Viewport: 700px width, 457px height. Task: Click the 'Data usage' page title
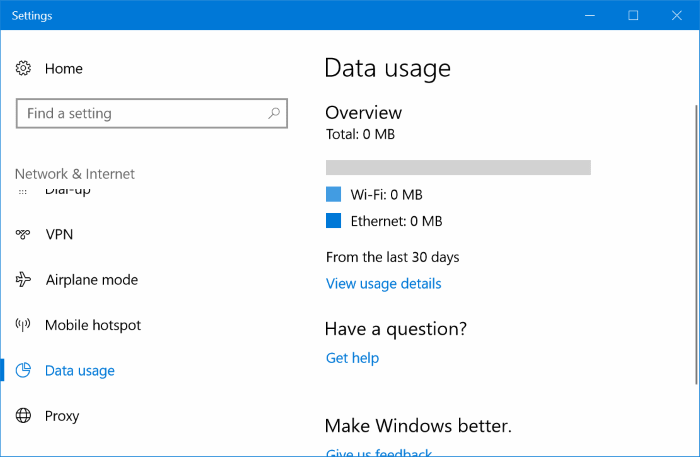point(388,69)
